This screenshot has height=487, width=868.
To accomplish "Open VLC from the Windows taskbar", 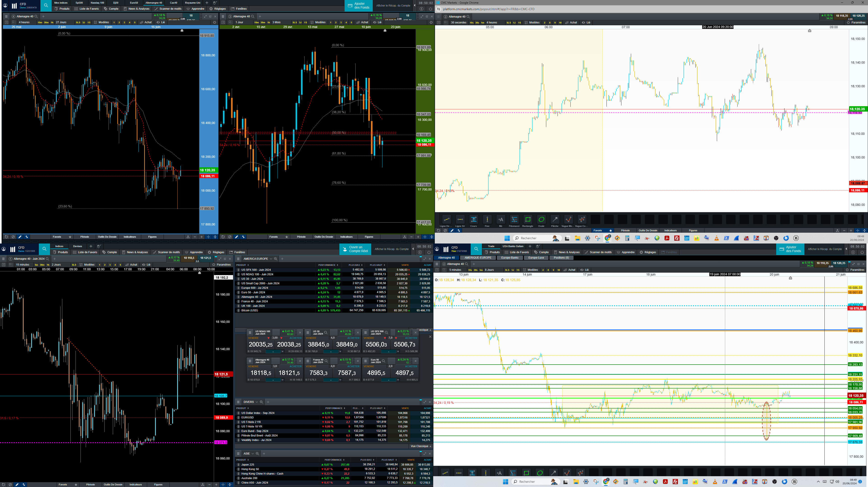I will click(716, 239).
